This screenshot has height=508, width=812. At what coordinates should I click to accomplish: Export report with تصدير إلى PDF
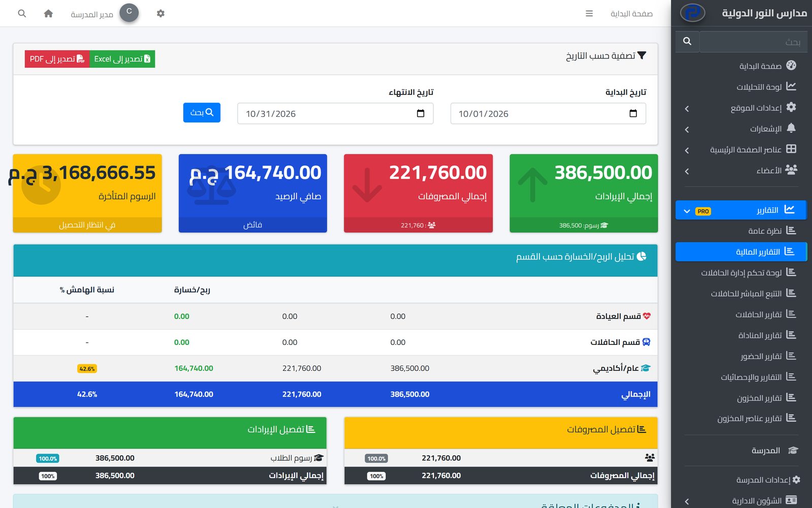pos(57,59)
